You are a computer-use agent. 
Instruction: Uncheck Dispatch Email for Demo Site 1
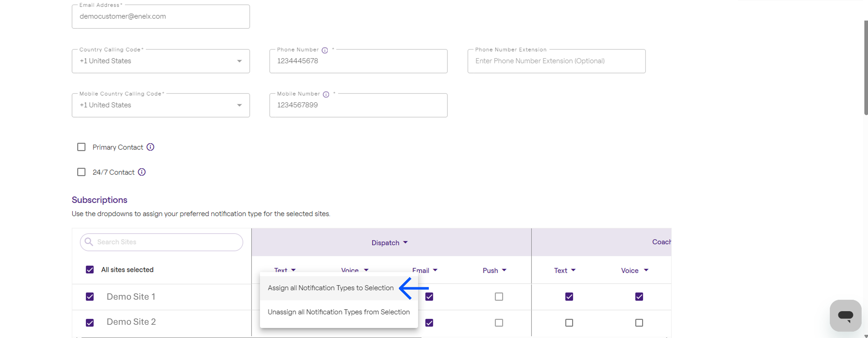click(x=429, y=297)
